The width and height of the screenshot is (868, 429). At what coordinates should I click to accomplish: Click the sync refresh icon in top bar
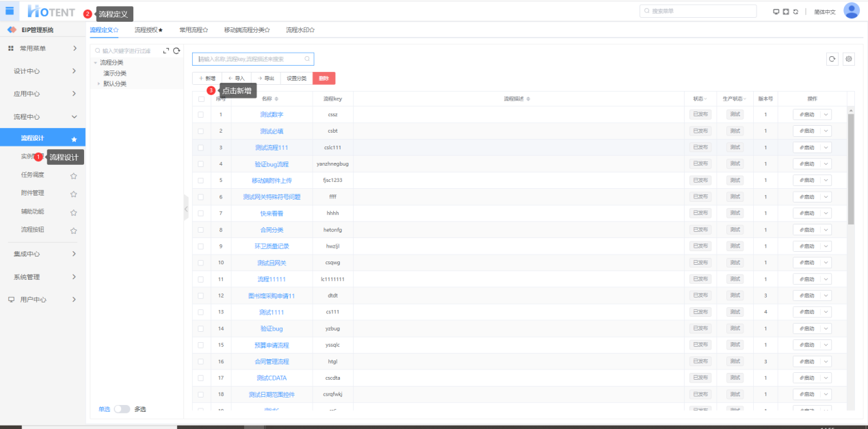795,12
